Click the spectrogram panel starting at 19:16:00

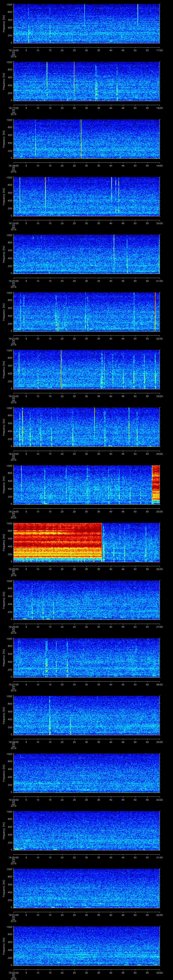click(87, 24)
